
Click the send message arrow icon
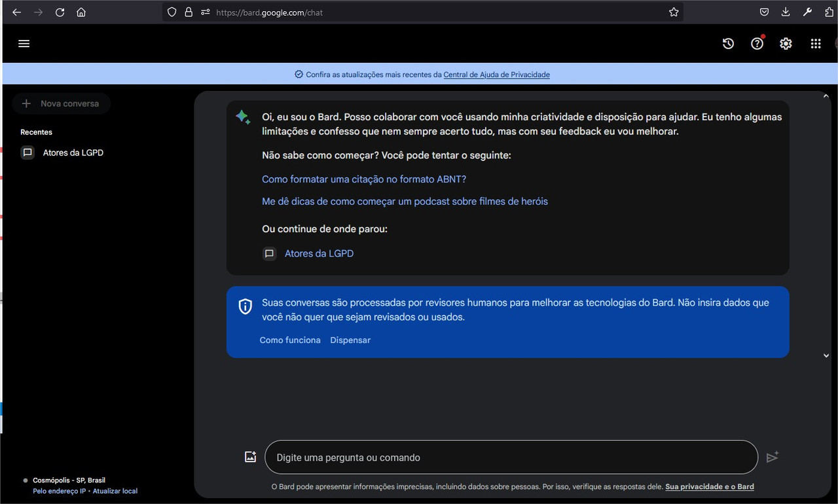click(x=773, y=457)
